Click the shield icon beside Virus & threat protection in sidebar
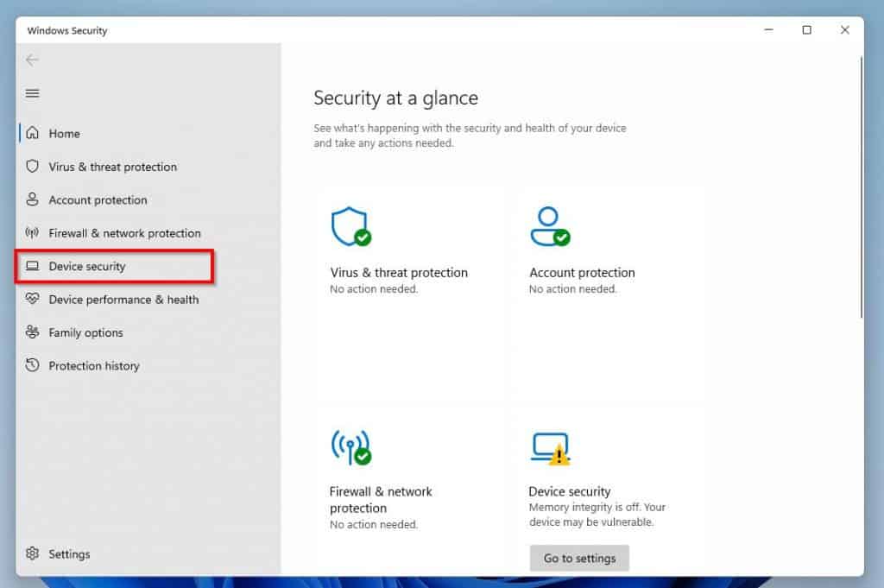This screenshot has width=884, height=588. point(33,167)
